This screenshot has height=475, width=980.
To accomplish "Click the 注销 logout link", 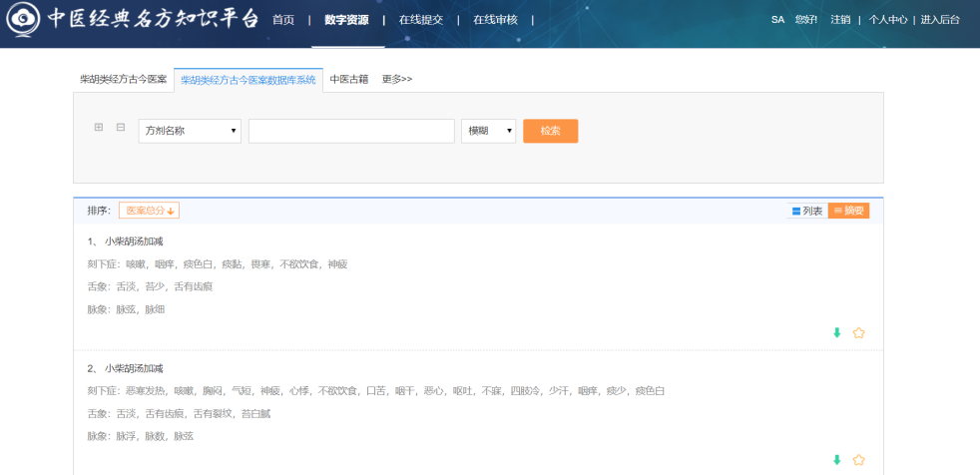I will click(840, 20).
